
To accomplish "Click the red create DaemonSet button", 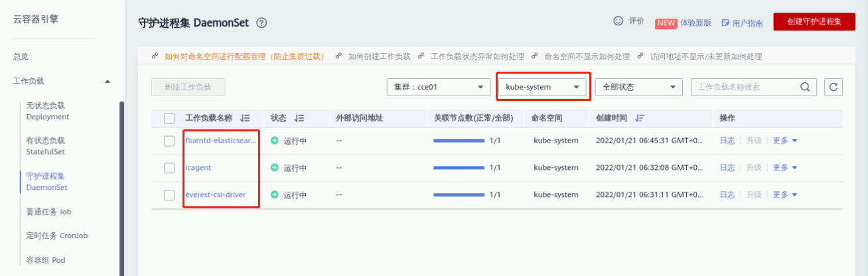I will (814, 22).
